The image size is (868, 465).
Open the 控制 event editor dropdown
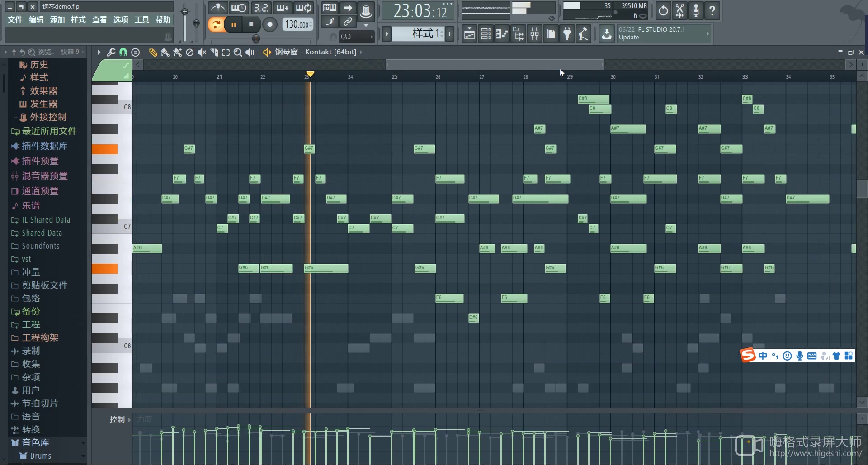point(120,420)
